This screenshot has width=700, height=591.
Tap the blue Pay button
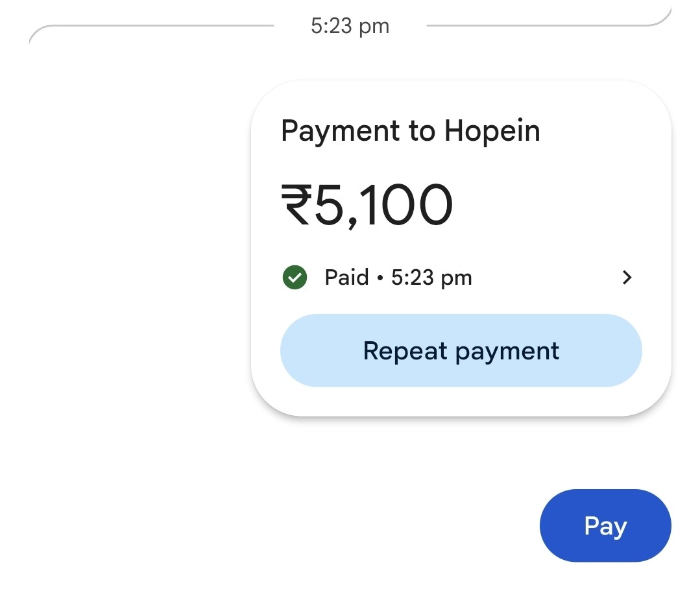click(605, 525)
